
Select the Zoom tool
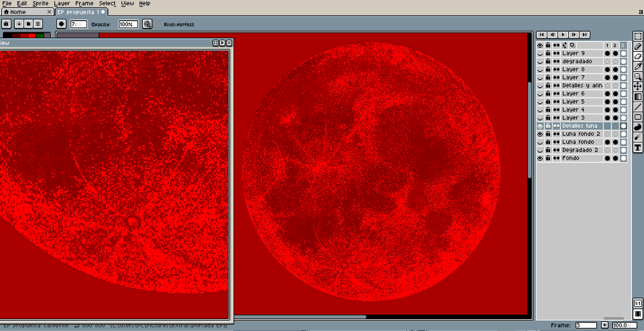click(638, 76)
